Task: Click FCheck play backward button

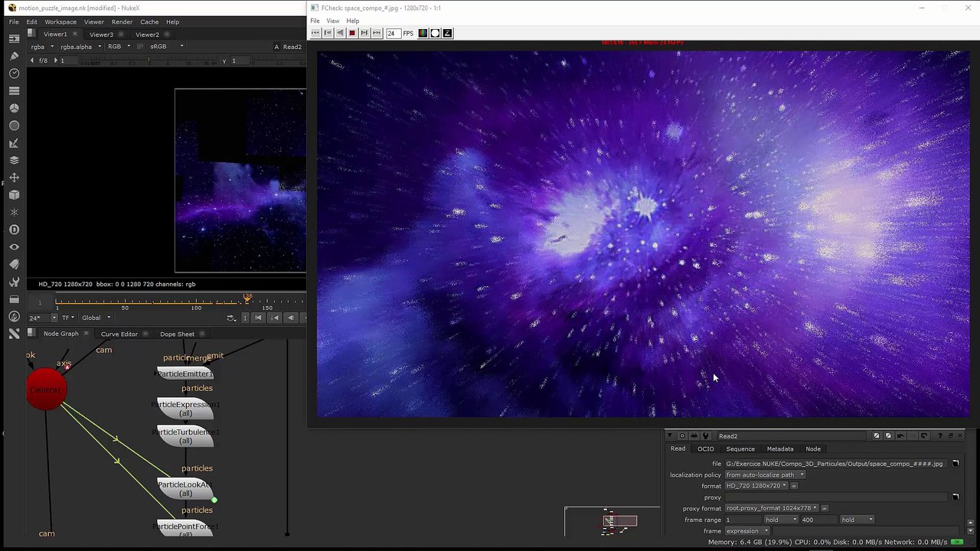Action: 340,33
